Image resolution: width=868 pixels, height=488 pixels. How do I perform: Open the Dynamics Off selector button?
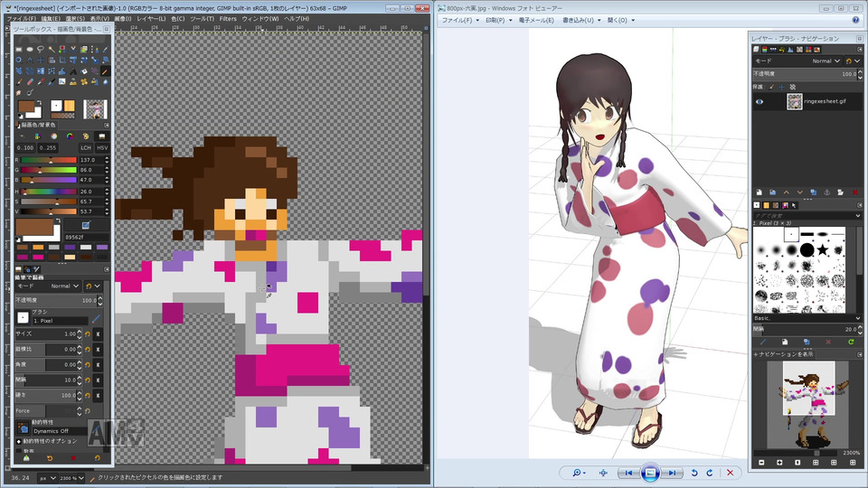click(x=23, y=427)
